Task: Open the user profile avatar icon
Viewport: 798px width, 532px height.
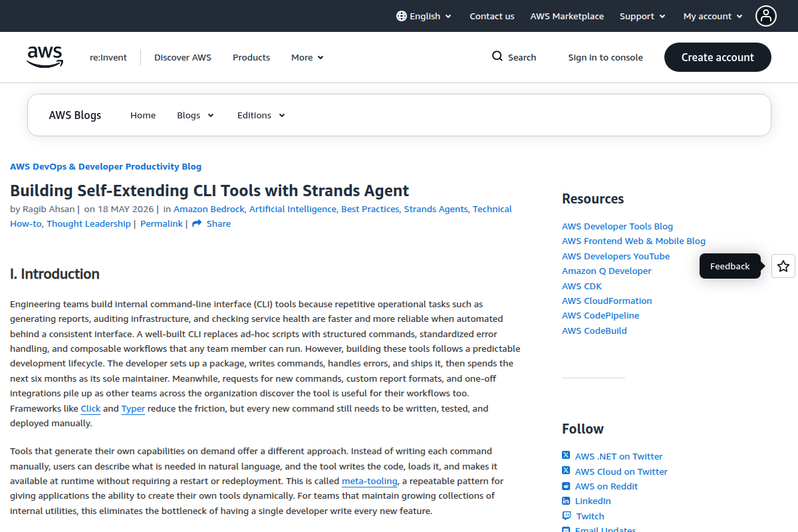Action: pyautogui.click(x=766, y=16)
